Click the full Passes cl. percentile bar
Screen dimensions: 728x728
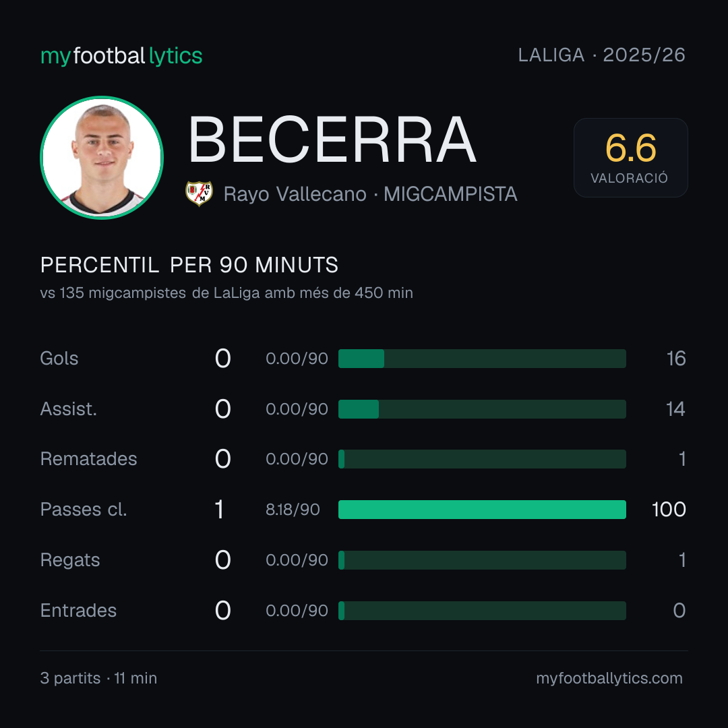482,510
